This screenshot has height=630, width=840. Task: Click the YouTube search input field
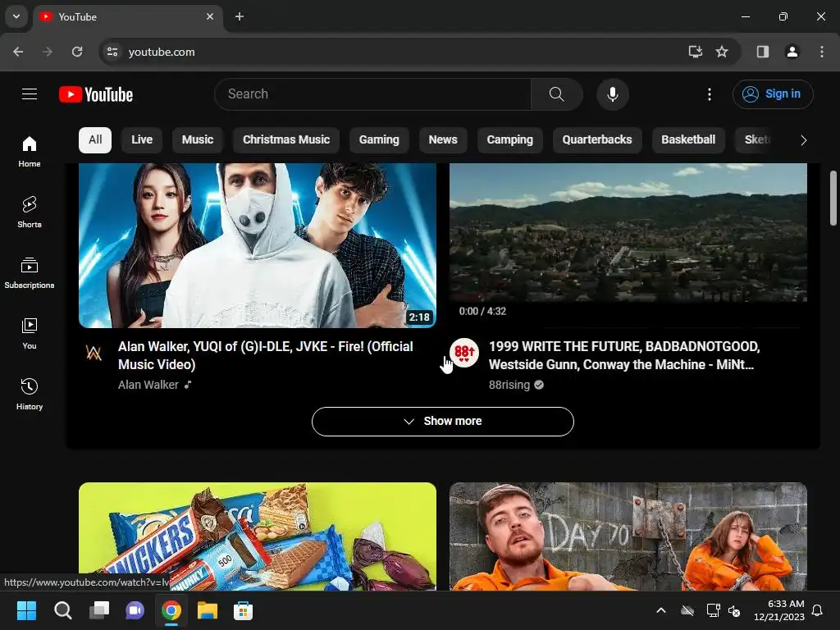(x=373, y=94)
